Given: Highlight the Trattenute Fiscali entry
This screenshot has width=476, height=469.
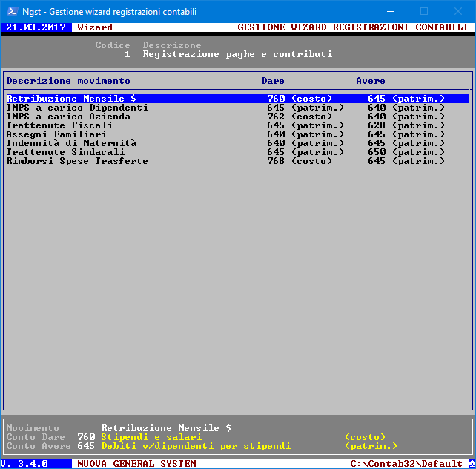Looking at the screenshot, I should point(59,125).
